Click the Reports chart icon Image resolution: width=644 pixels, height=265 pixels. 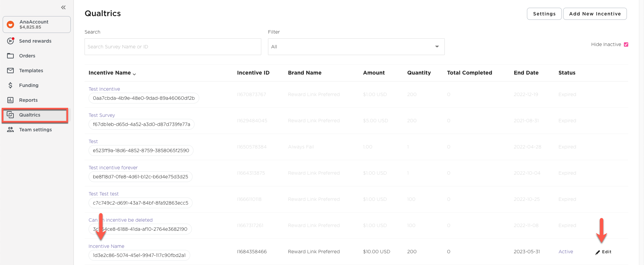(11, 100)
